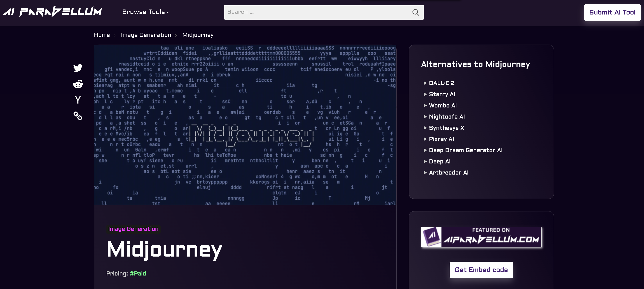Click the Submit AI Tool button
The width and height of the screenshot is (644, 289).
click(x=612, y=12)
